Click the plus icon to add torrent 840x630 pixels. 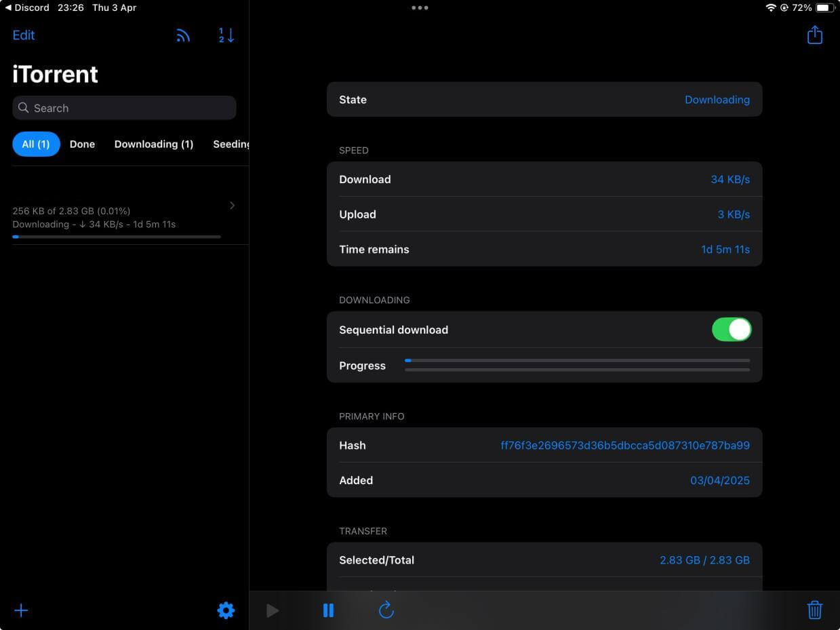21,610
